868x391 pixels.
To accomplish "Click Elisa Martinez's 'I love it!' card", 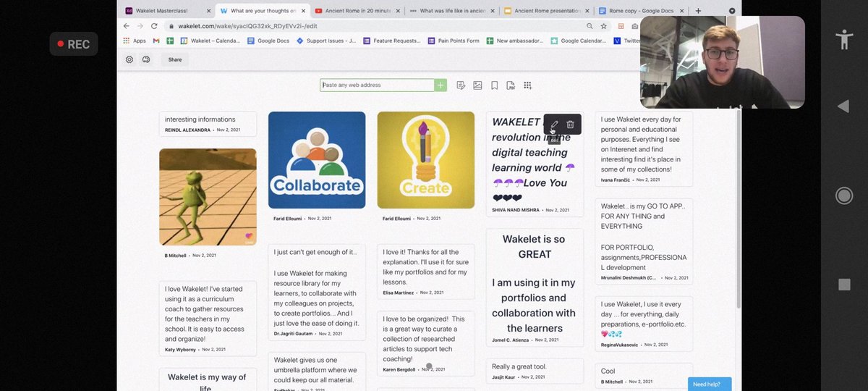I will 426,272.
